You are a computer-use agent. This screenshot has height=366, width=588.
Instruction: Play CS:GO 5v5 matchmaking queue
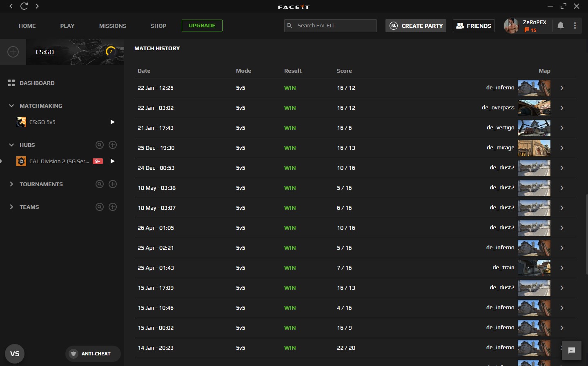coord(112,122)
